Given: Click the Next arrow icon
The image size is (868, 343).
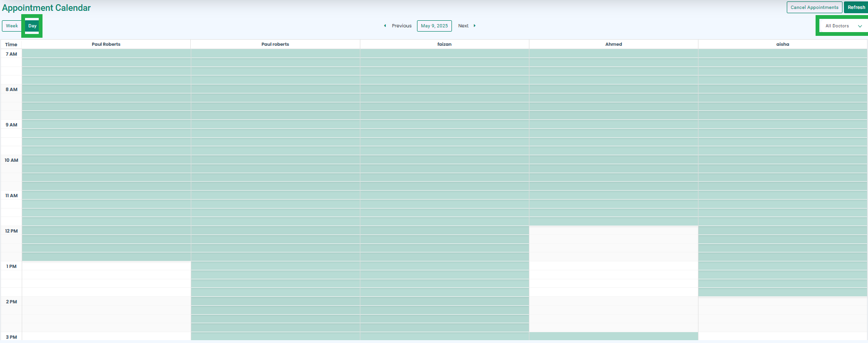Looking at the screenshot, I should (x=475, y=26).
